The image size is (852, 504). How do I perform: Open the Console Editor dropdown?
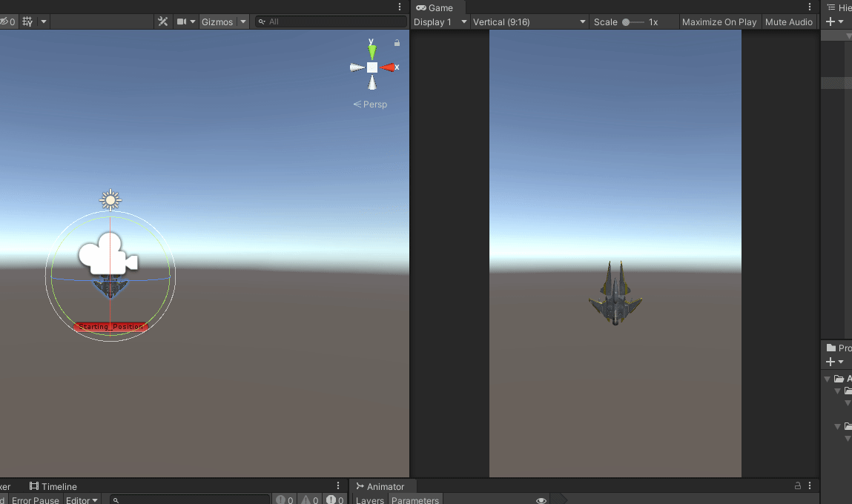click(82, 500)
